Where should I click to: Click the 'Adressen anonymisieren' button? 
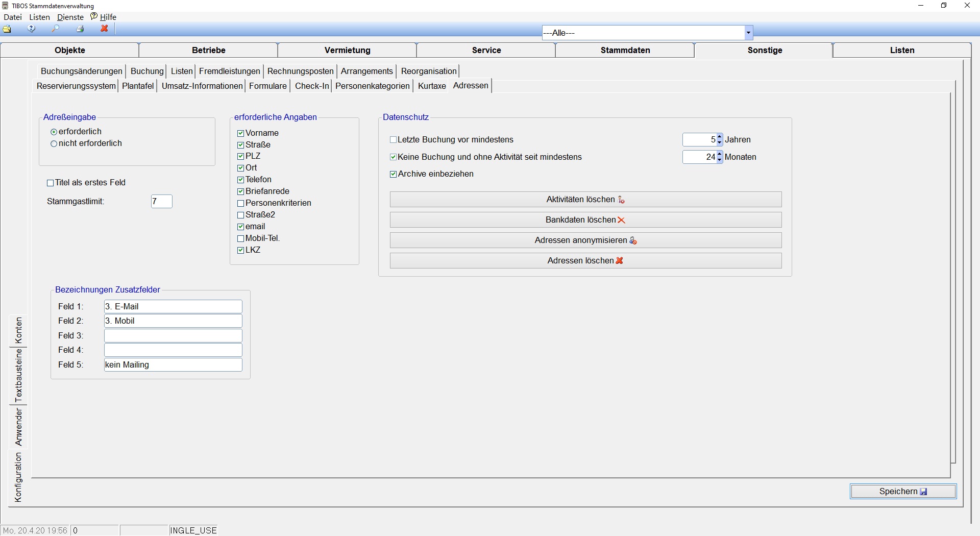coord(585,240)
